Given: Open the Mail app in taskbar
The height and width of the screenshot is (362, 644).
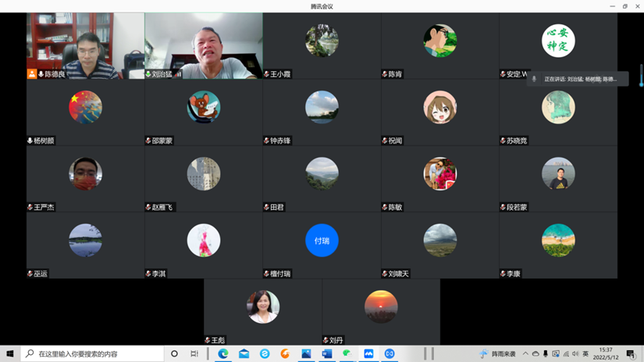Looking at the screenshot, I should [244, 353].
